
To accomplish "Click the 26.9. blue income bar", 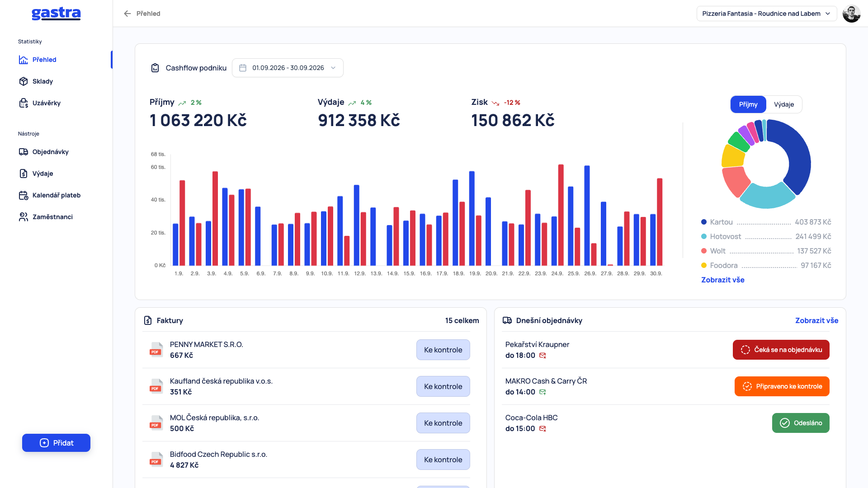I will tap(587, 216).
